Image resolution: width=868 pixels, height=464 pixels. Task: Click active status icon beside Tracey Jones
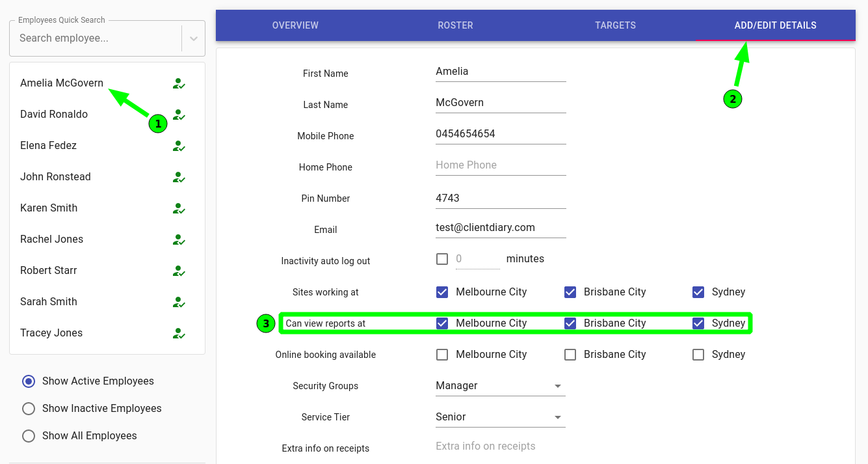coord(179,333)
